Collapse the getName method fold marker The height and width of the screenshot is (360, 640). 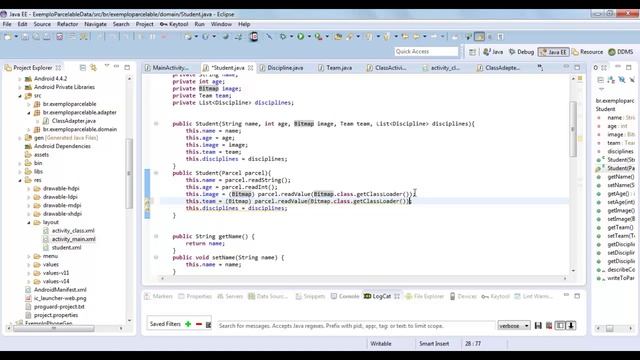(156, 236)
